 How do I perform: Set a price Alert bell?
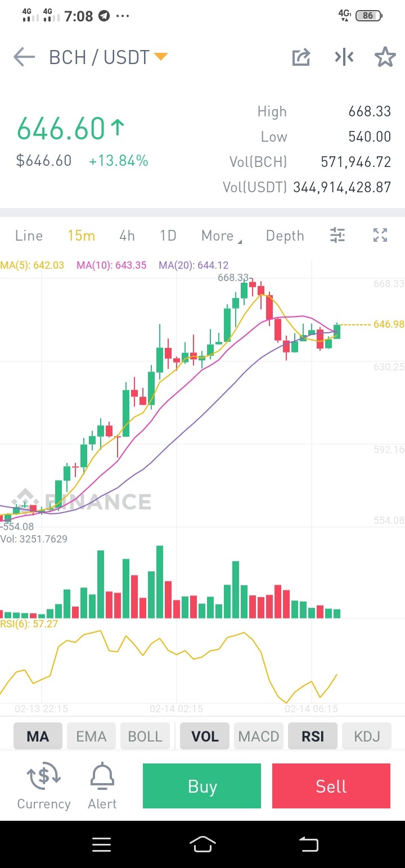pyautogui.click(x=102, y=776)
